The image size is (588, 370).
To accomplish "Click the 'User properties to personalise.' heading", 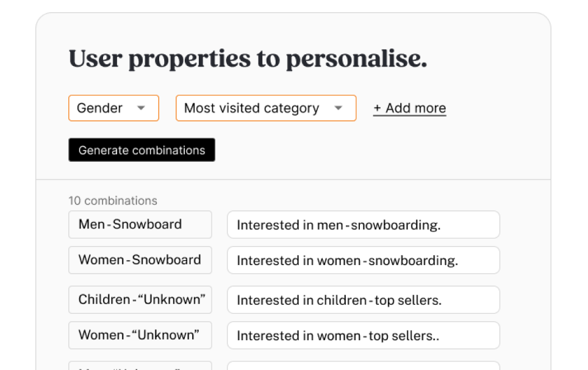I will click(248, 59).
